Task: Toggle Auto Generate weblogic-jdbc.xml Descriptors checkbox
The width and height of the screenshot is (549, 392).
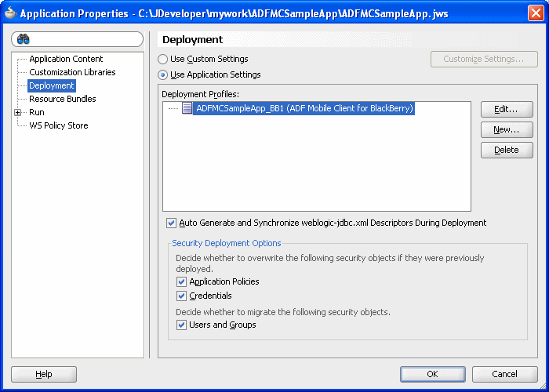Action: [171, 223]
